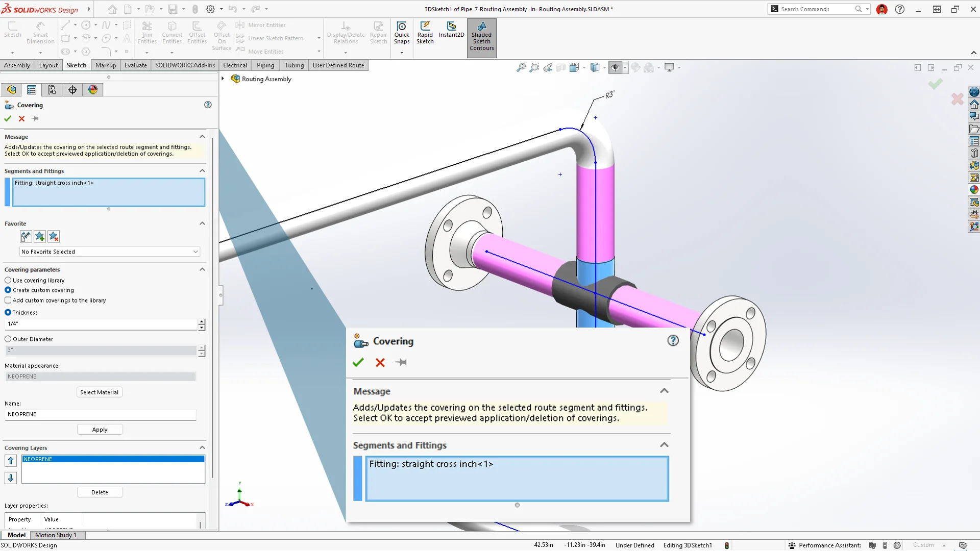Collapse the Covering parameters section
The height and width of the screenshot is (551, 980).
[202, 269]
